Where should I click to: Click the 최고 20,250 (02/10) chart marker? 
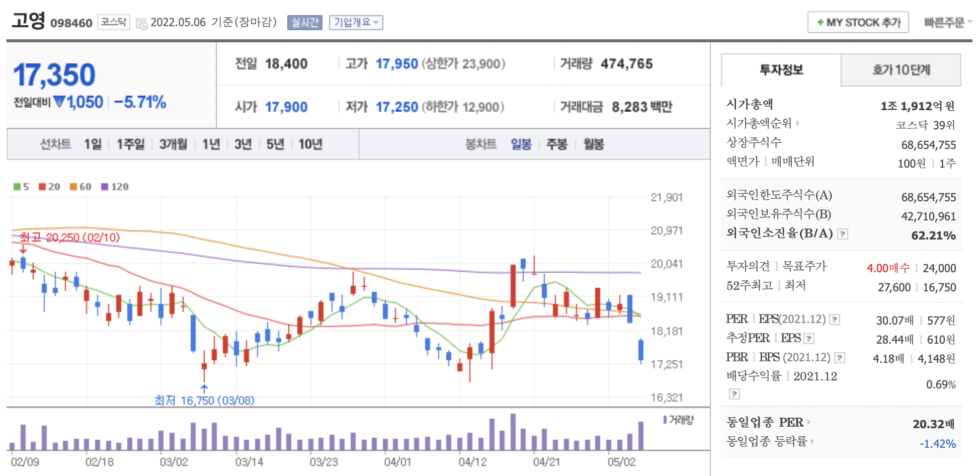click(x=69, y=237)
